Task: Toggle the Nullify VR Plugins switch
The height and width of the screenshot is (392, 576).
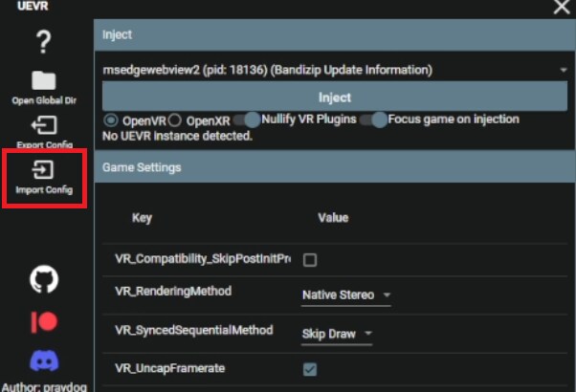Action: (x=249, y=120)
